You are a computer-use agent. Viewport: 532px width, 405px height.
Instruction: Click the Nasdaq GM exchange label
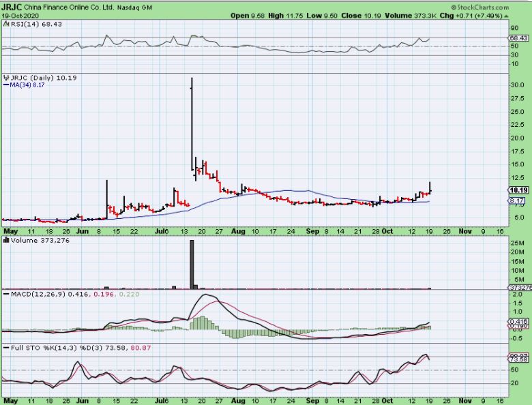pyautogui.click(x=134, y=7)
